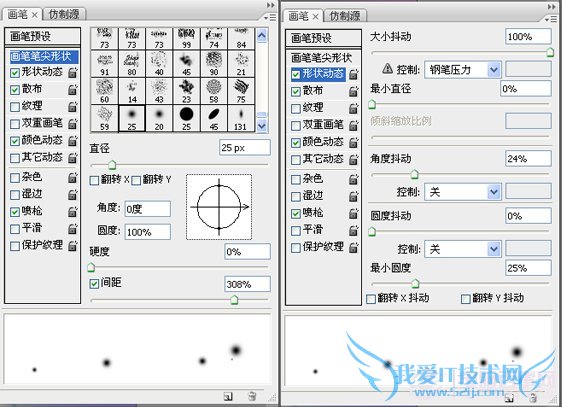Viewport: 562px width, 407px height.
Task: Toggle lock icon beside 散布 in left panel
Action: (72, 89)
